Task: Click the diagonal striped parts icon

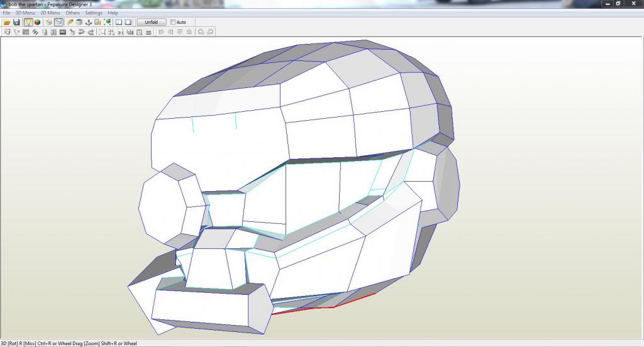Action: (35, 32)
